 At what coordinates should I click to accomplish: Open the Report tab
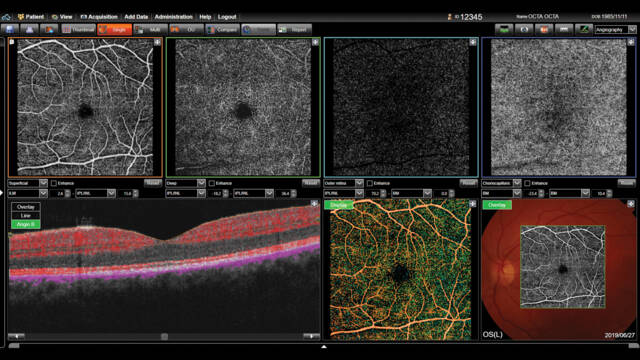tap(294, 29)
